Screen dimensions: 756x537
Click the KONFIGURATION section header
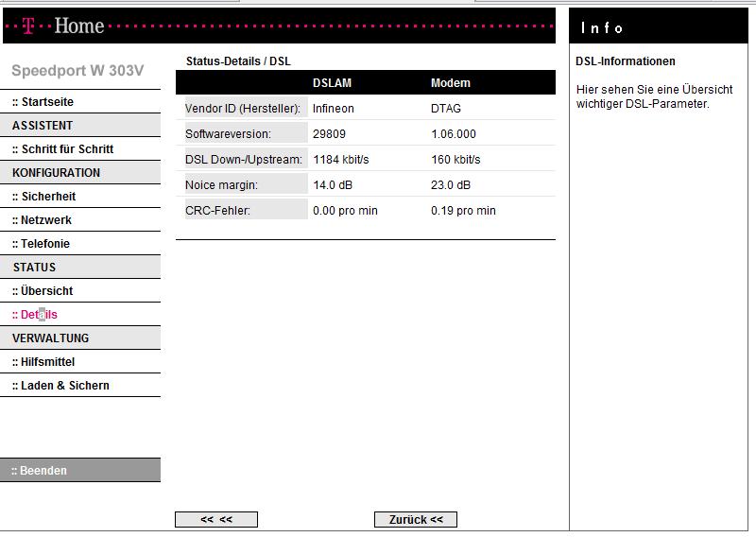(80, 173)
